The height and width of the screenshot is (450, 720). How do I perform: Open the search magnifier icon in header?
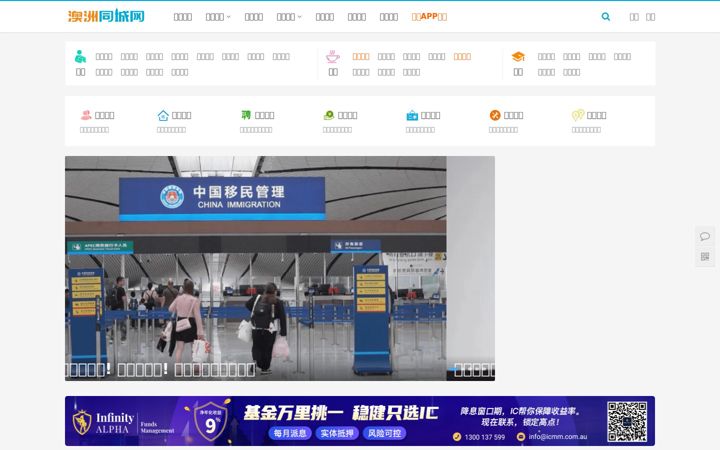tap(606, 17)
